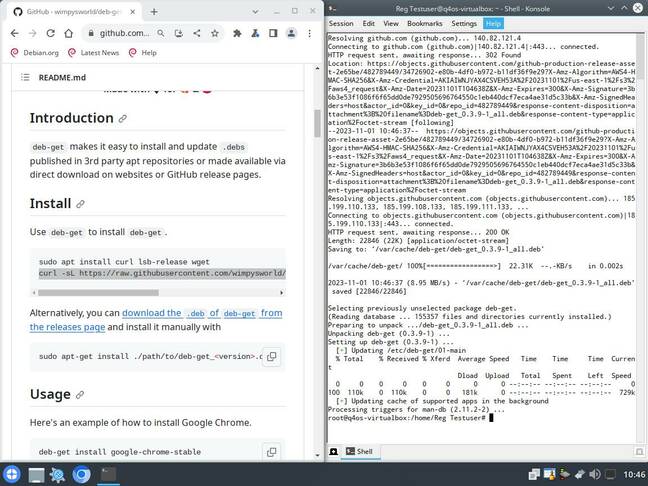Open new session button in Konsole
Viewport: 648px width, 486px height.
[334, 452]
